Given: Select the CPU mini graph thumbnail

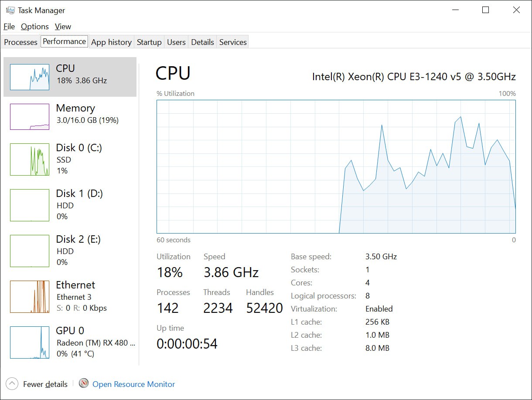Looking at the screenshot, I should [x=30, y=77].
